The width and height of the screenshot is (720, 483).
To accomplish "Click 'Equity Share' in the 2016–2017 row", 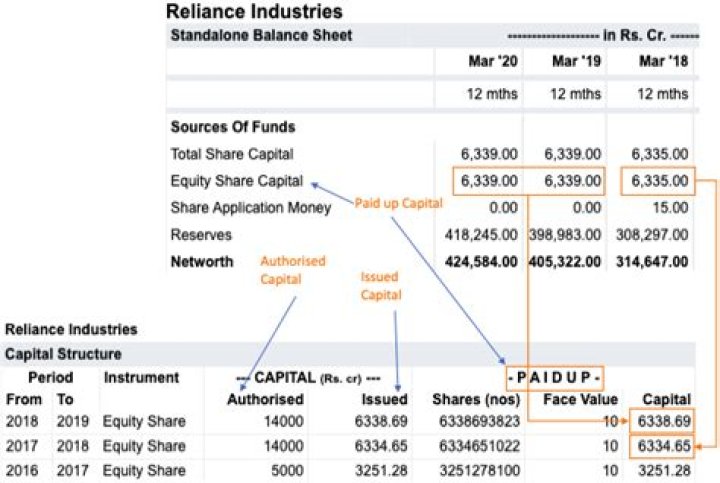I will pos(144,471).
